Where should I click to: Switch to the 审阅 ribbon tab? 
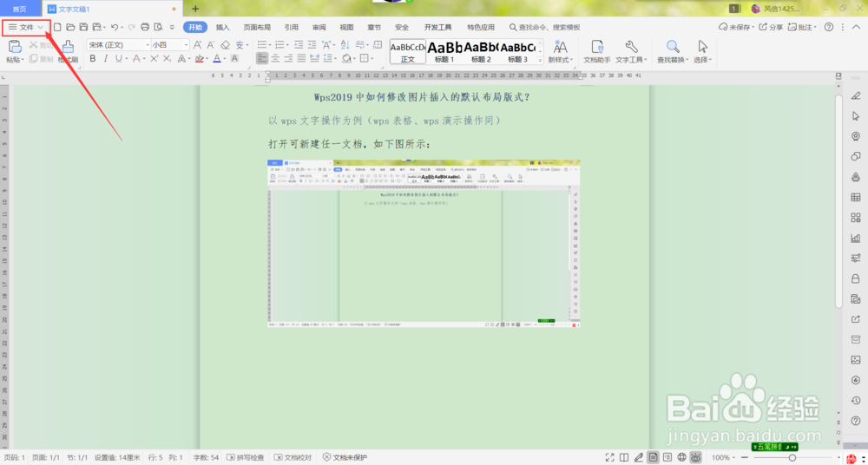pyautogui.click(x=319, y=27)
